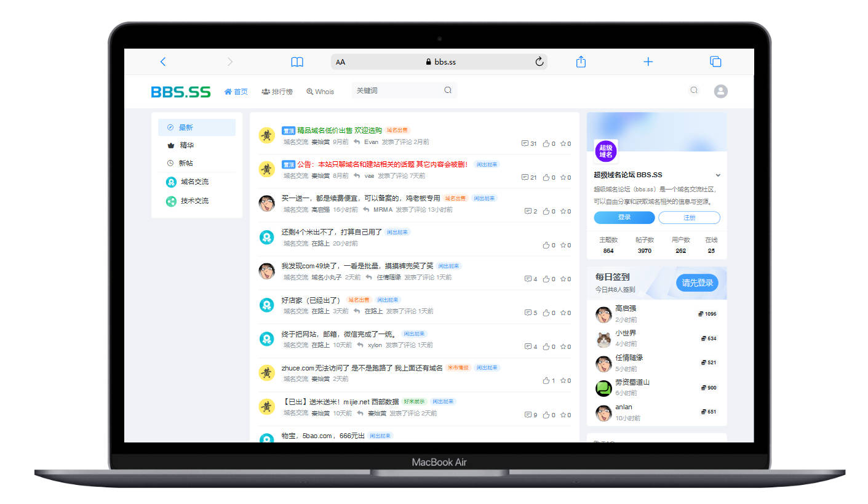Screen dimensions: 868x504
Task: Open post 买一送一，都是续费便宜
Action: point(360,198)
